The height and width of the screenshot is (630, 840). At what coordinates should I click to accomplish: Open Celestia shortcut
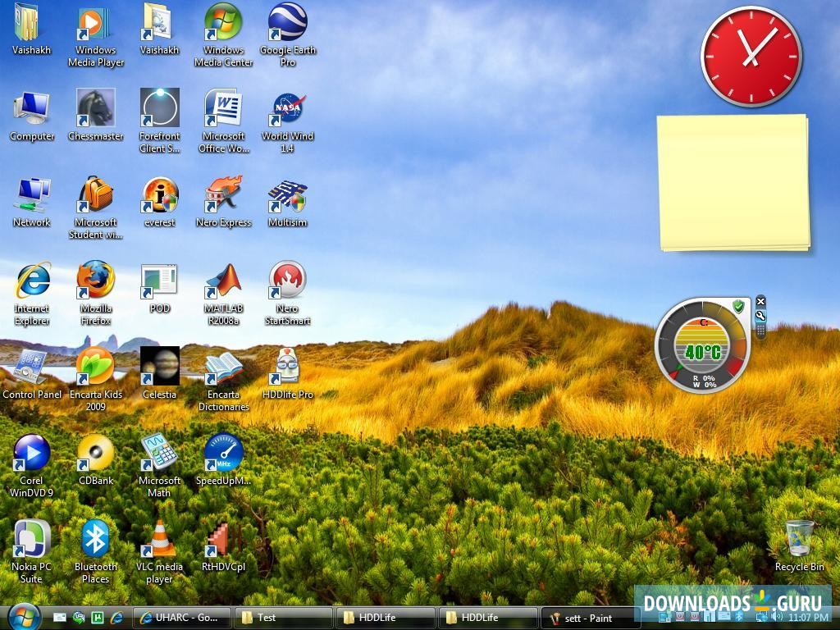[x=160, y=374]
